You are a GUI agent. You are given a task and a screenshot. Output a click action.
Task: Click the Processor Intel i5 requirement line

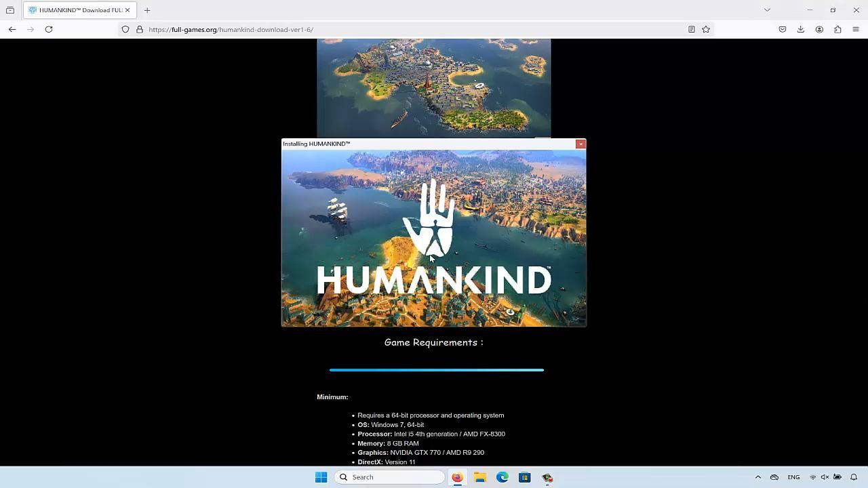pyautogui.click(x=431, y=434)
